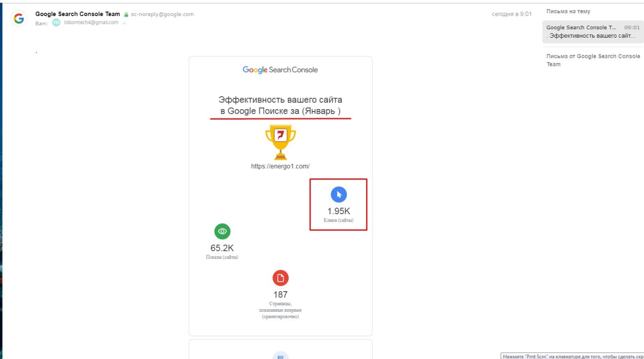The height and width of the screenshot is (359, 644).
Task: Click the Письма на тему heading
Action: click(x=568, y=12)
